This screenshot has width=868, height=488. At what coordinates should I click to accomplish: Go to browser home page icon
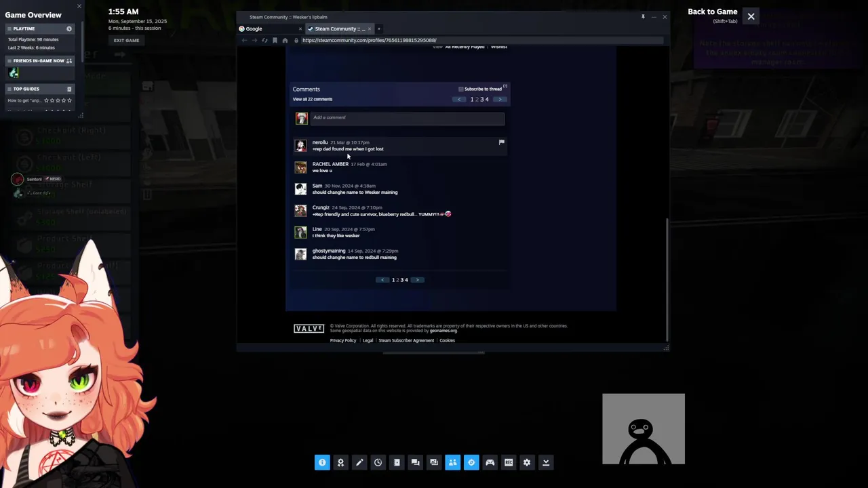click(x=285, y=40)
